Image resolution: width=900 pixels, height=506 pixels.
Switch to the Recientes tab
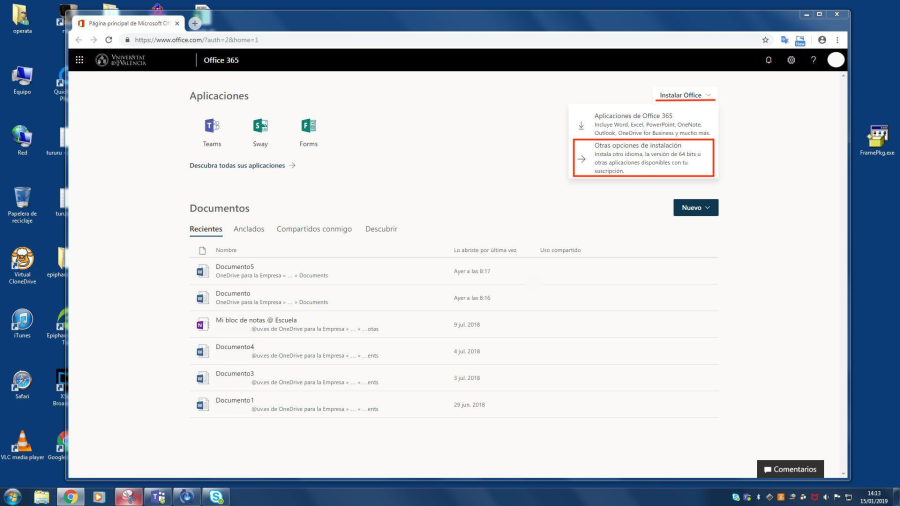pyautogui.click(x=205, y=229)
